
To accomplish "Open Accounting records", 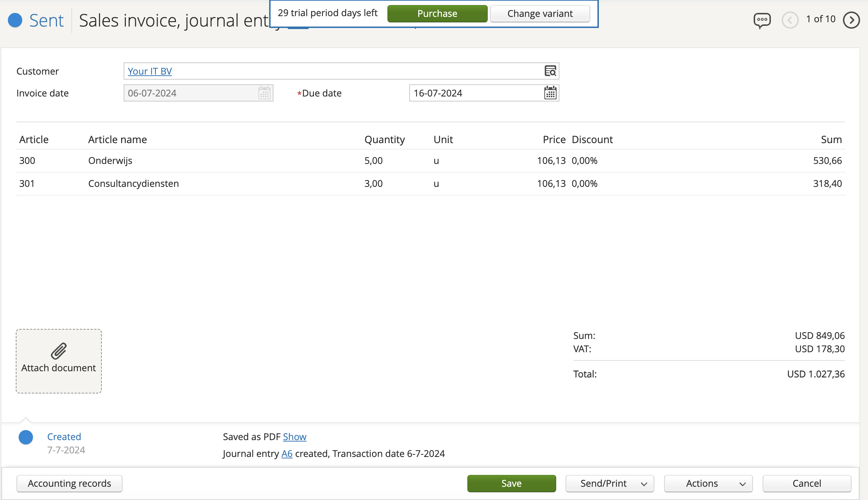I will (x=70, y=483).
